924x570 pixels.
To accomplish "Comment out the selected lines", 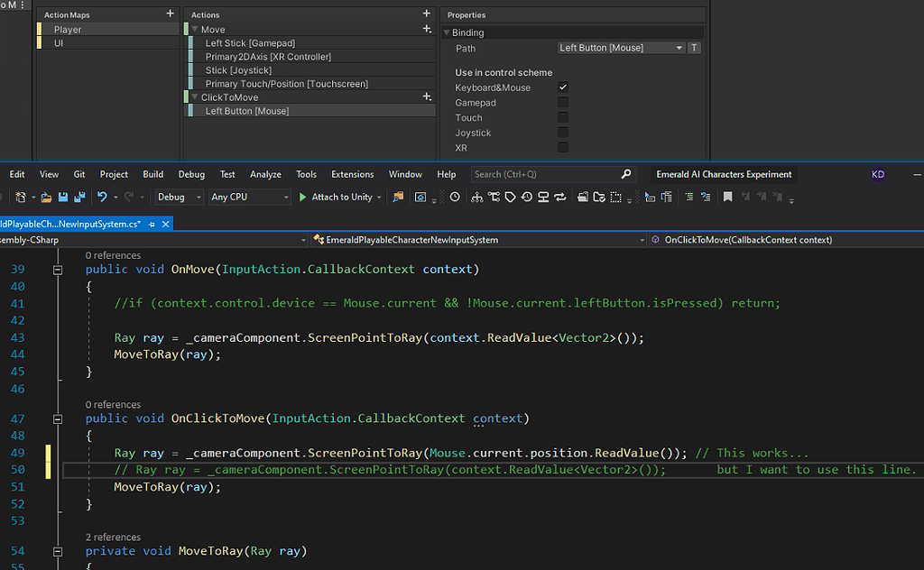I will tap(689, 197).
